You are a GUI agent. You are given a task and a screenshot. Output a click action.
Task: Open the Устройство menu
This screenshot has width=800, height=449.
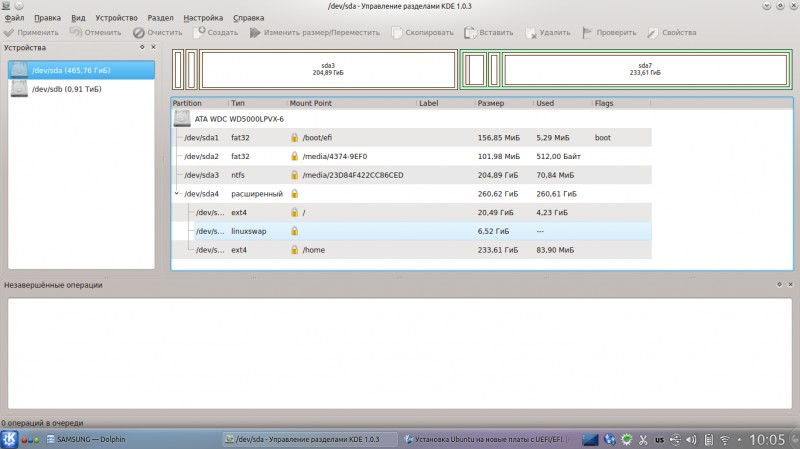(116, 18)
